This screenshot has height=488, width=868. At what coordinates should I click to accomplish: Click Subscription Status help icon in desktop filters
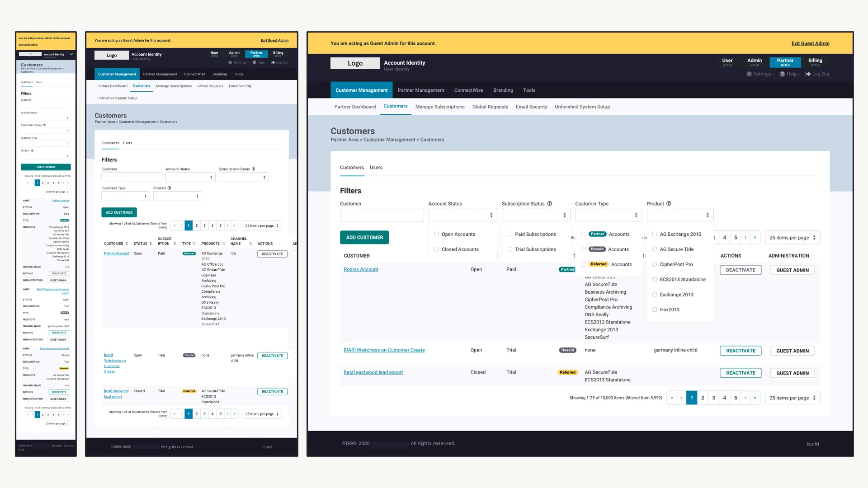(x=550, y=204)
